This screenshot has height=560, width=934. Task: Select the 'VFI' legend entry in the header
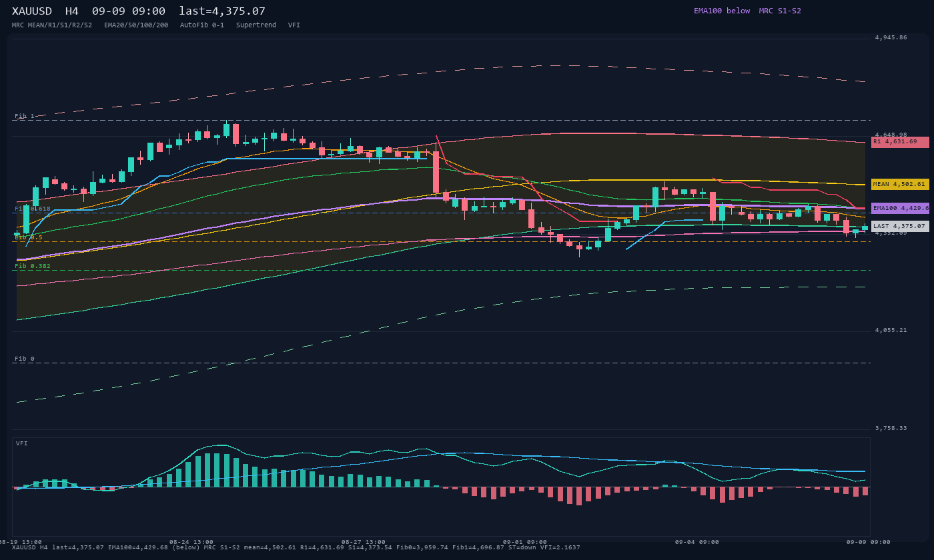point(294,25)
